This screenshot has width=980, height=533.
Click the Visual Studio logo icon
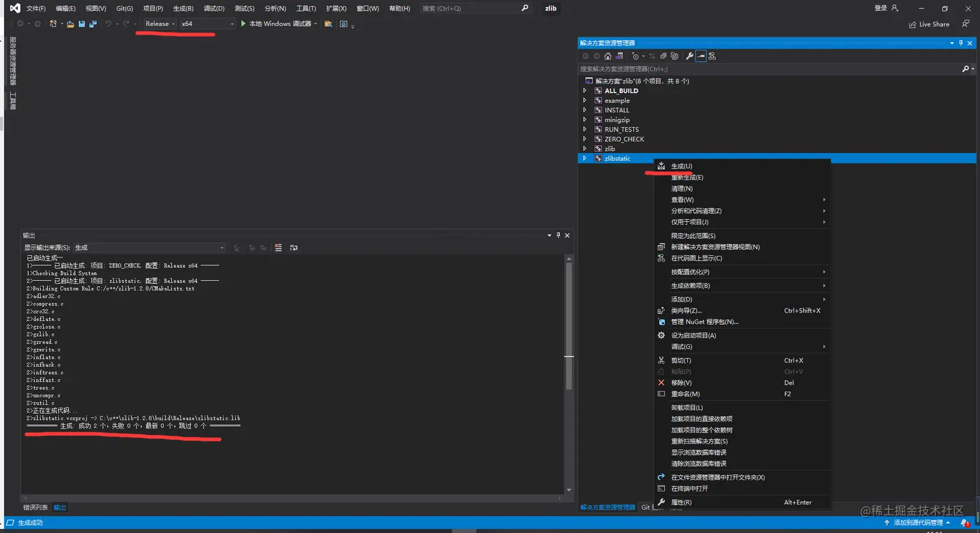14,8
